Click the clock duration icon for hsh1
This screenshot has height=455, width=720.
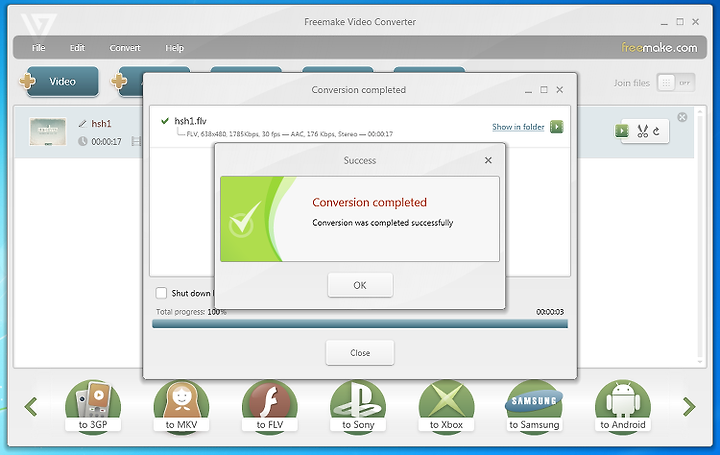[83, 141]
